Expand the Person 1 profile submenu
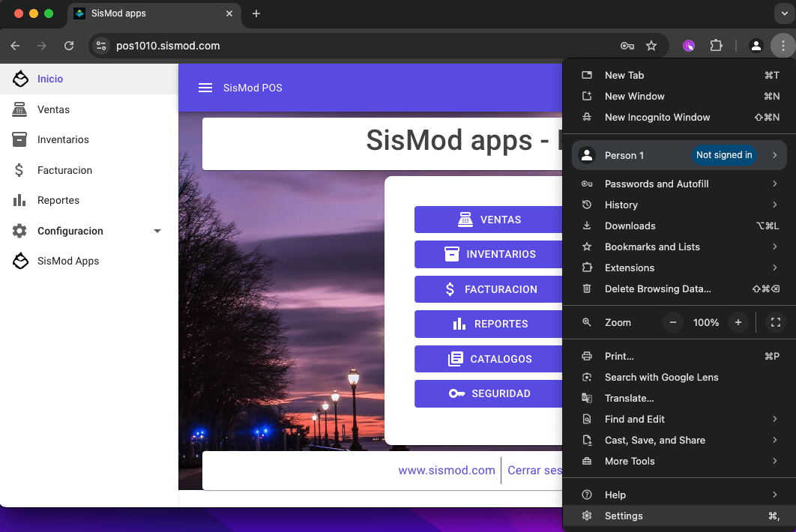This screenshot has height=532, width=796. point(775,155)
